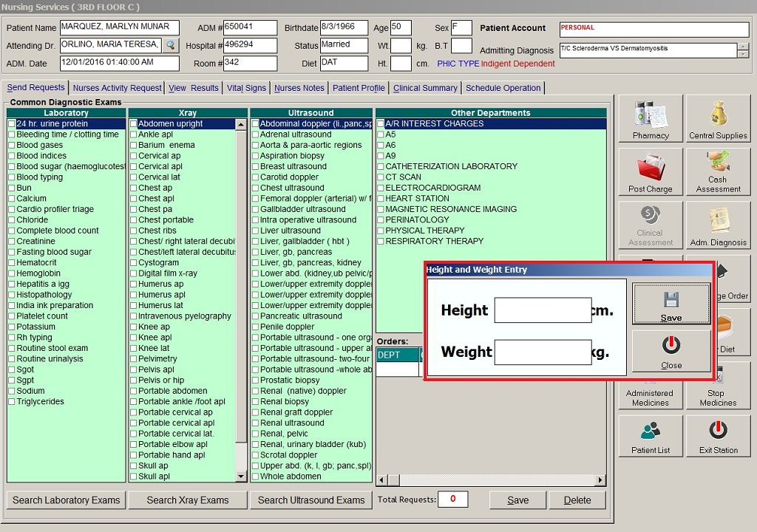
Task: Click the Search Laboratory Exams button
Action: pos(66,500)
